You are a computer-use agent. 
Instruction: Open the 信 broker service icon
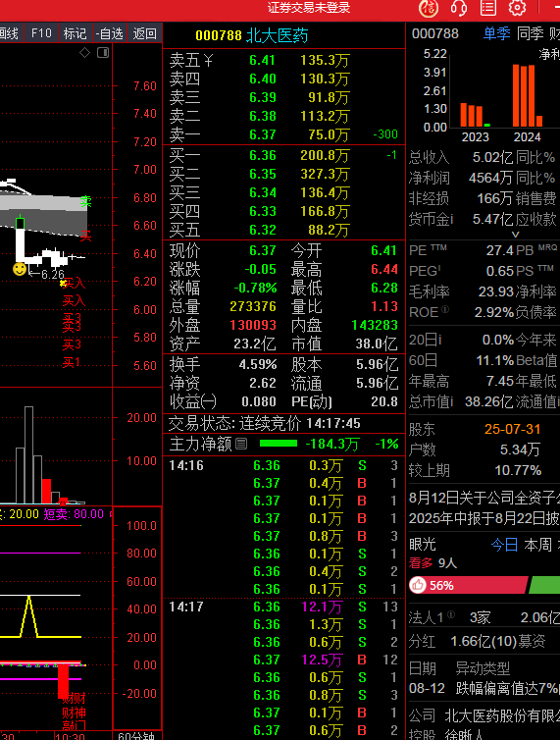pos(429,8)
